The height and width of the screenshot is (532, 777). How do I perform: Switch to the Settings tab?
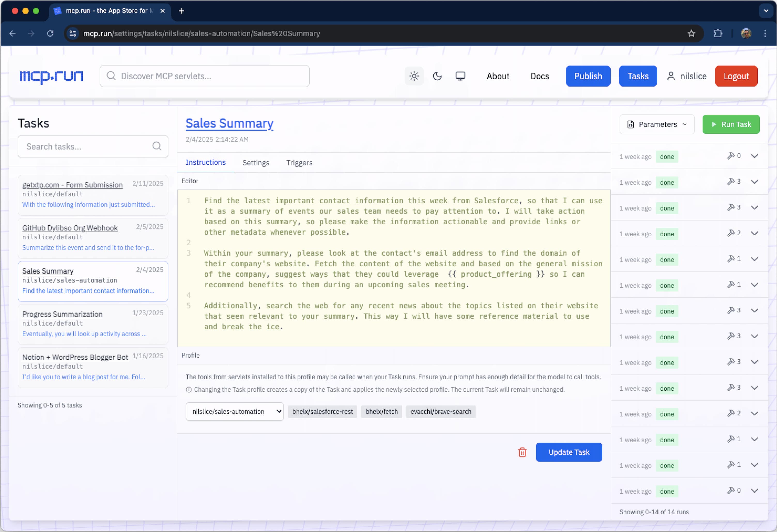pos(256,163)
